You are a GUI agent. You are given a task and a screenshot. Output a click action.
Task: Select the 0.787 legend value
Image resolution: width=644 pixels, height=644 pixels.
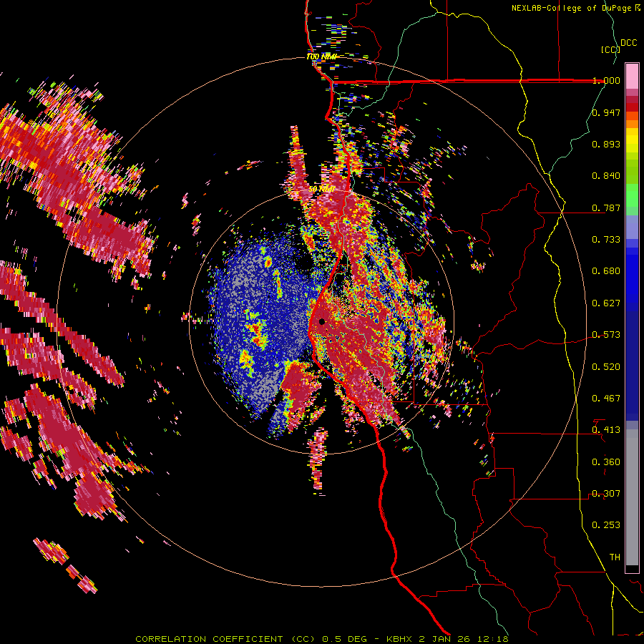click(x=606, y=208)
